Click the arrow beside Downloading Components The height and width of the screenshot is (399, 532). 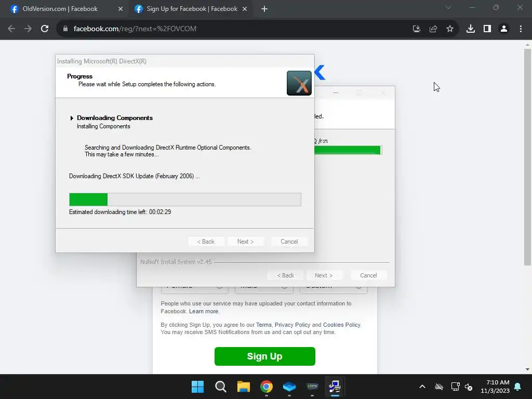(72, 118)
